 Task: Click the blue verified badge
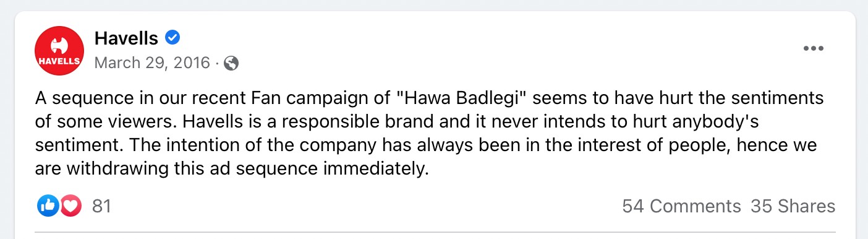pyautogui.click(x=173, y=38)
